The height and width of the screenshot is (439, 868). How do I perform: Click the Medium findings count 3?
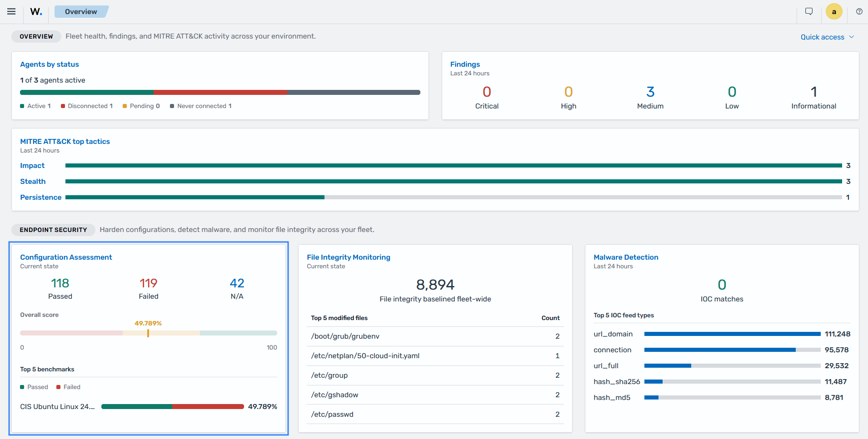point(650,92)
